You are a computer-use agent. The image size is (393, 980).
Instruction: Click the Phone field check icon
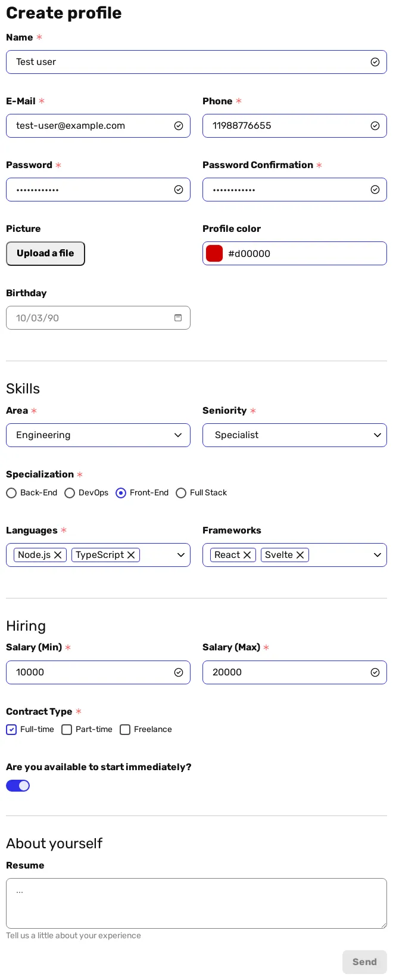375,126
